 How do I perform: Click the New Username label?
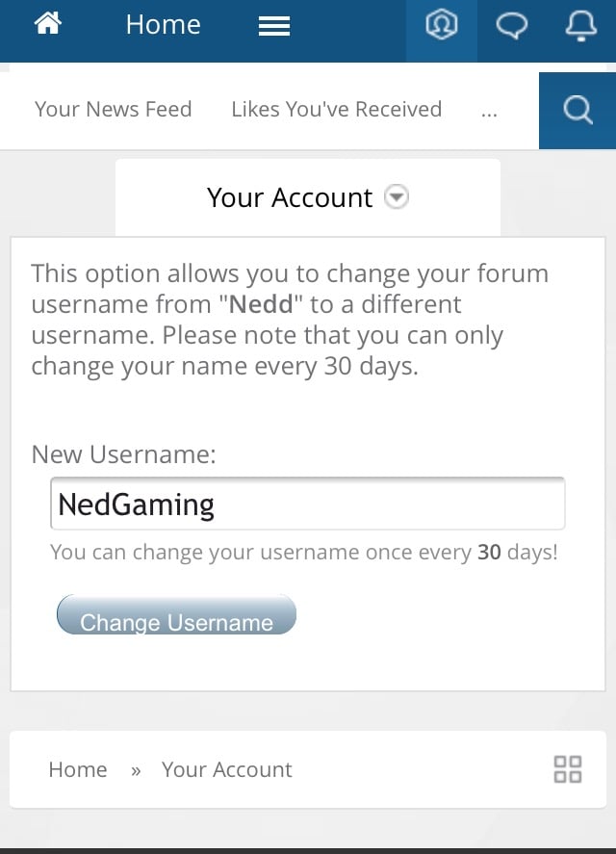pos(123,454)
